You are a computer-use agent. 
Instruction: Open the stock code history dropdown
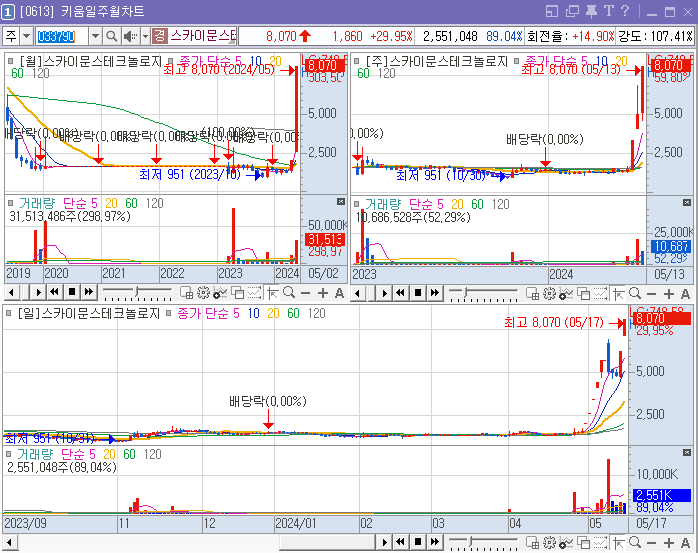[x=95, y=36]
